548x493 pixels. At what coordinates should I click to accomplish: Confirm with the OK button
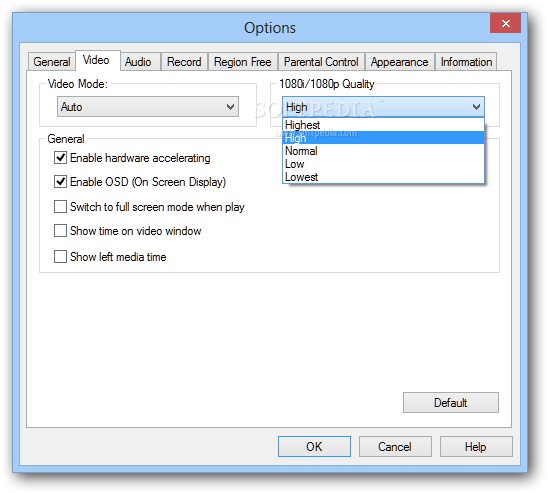[314, 447]
